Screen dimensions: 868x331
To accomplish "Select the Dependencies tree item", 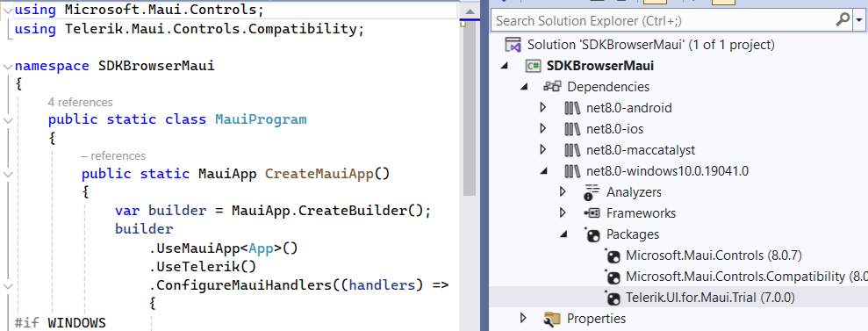I will (x=608, y=87).
